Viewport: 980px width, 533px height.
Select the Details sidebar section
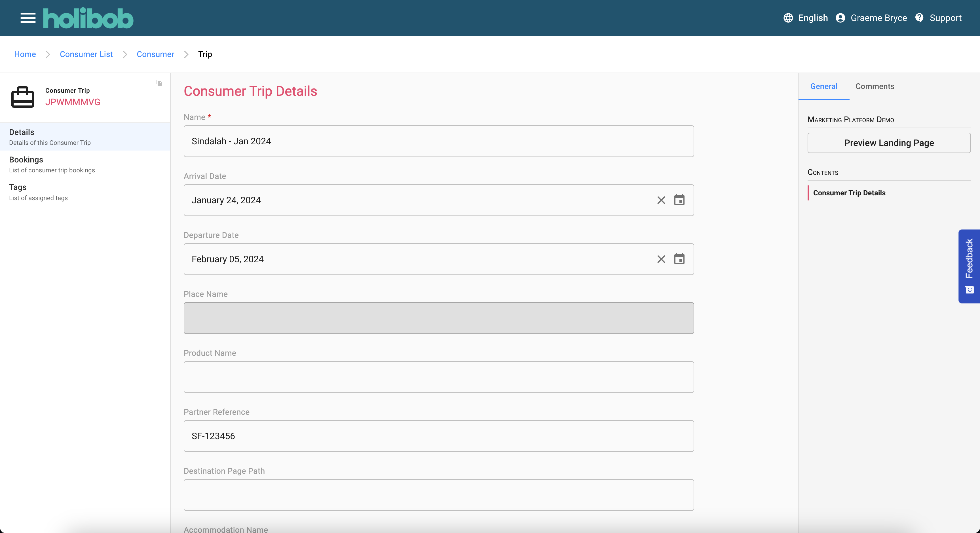point(85,137)
